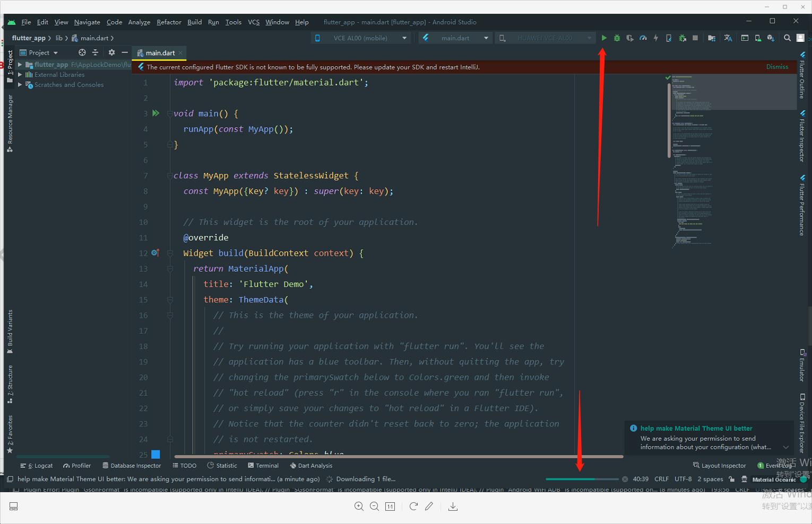Open the Build menu

click(x=195, y=22)
